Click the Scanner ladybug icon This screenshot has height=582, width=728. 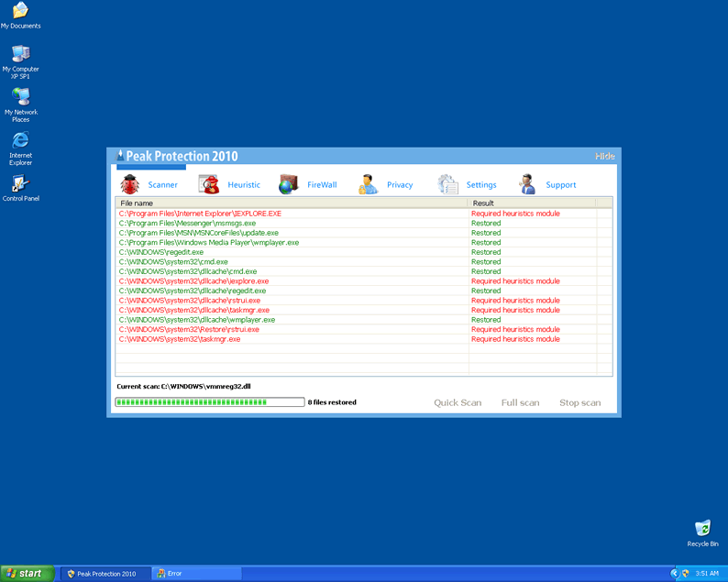(x=129, y=184)
